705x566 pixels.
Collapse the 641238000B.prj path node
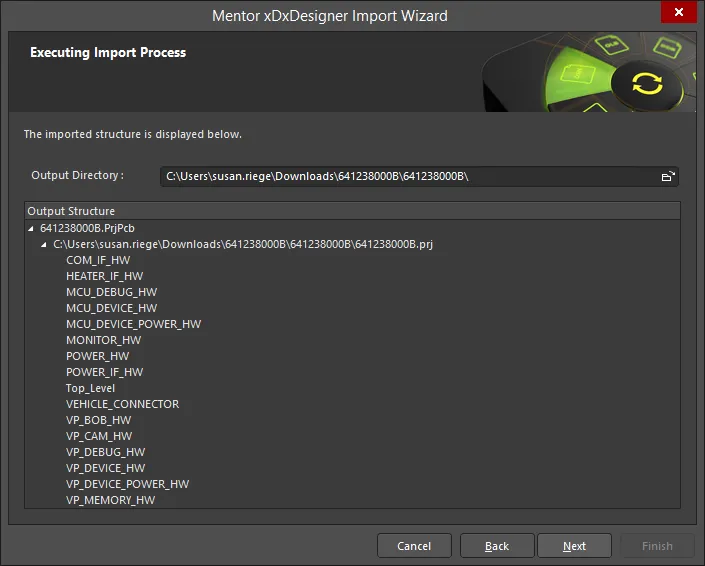pyautogui.click(x=44, y=245)
